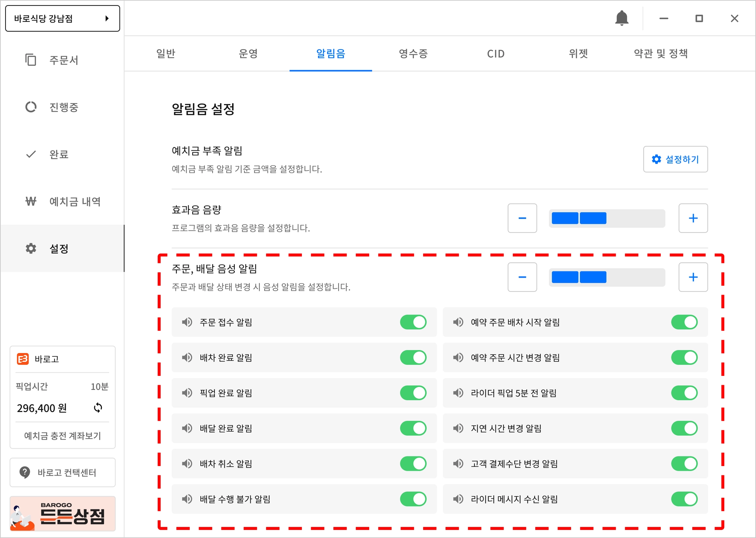Screen dimensions: 756x538
Task: Open 예치금 내역 won icon
Action: [31, 201]
